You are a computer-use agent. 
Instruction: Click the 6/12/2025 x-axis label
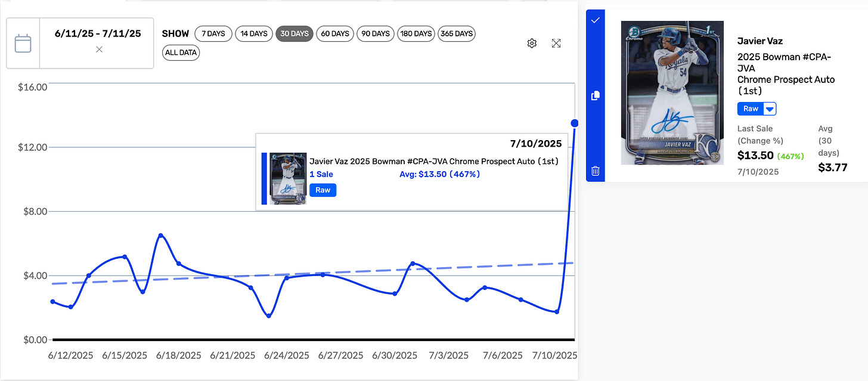(x=70, y=355)
